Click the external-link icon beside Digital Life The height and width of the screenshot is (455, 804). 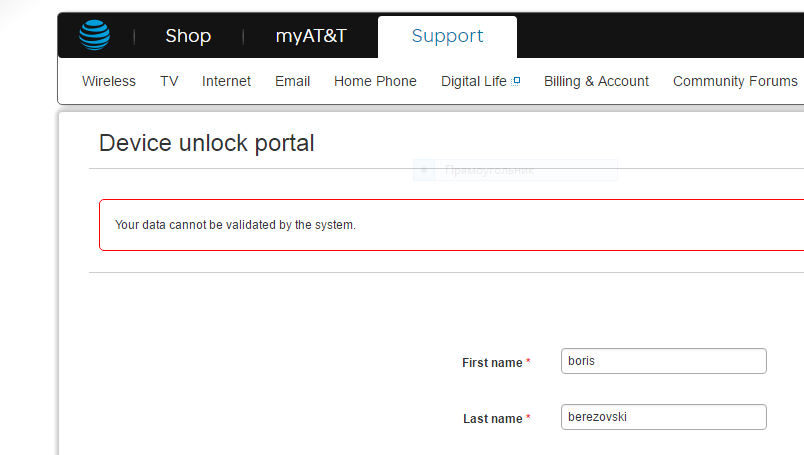coord(516,81)
